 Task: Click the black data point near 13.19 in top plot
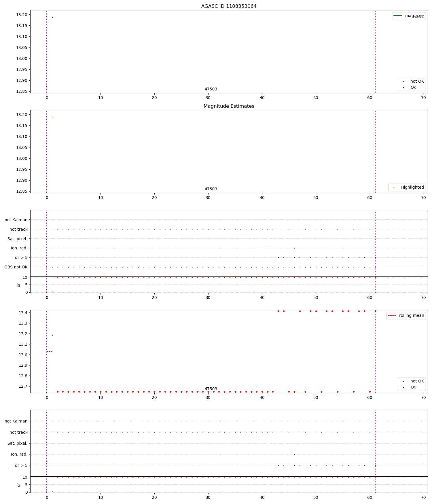[x=52, y=17]
